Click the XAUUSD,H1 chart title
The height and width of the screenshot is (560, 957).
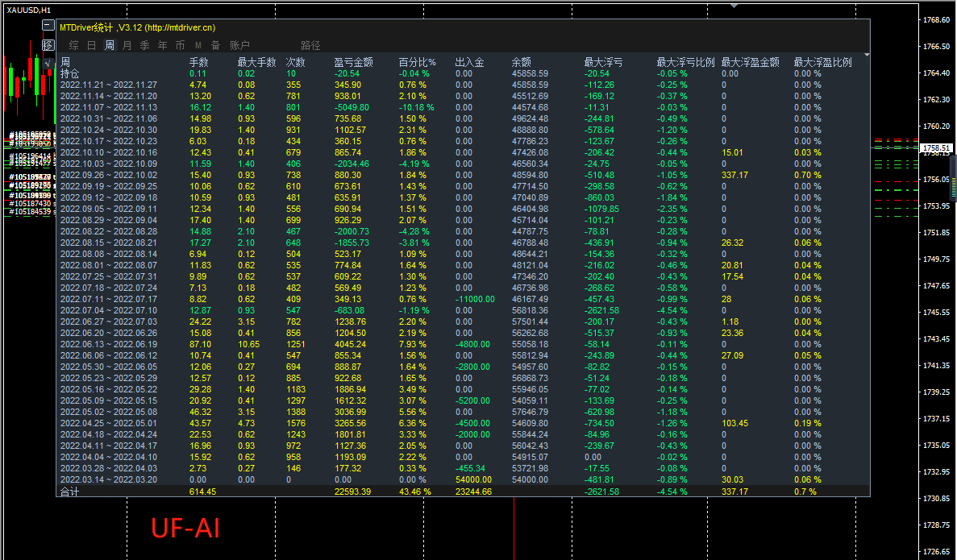tap(29, 10)
